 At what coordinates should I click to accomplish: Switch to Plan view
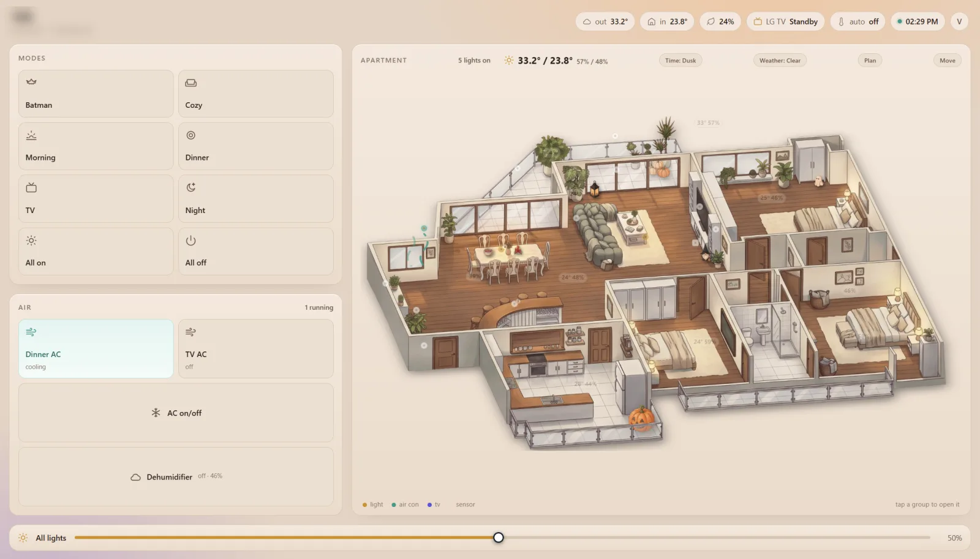click(x=870, y=61)
